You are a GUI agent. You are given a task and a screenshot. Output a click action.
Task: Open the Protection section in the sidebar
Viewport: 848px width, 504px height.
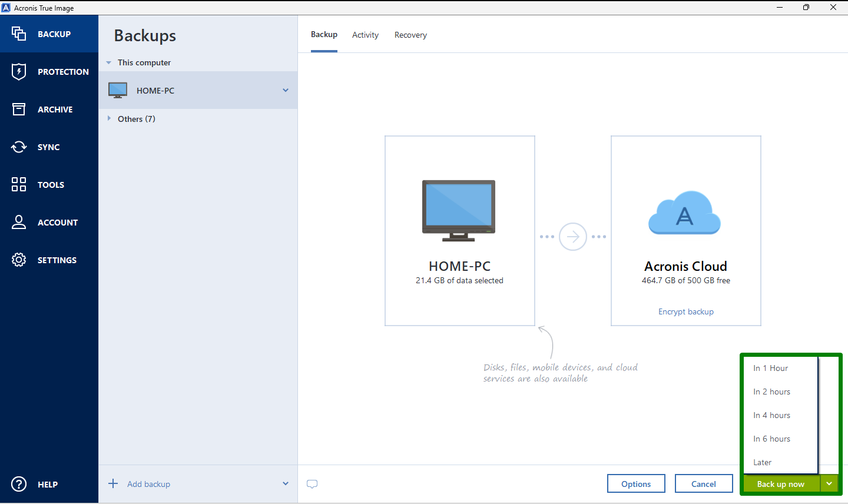pos(49,71)
